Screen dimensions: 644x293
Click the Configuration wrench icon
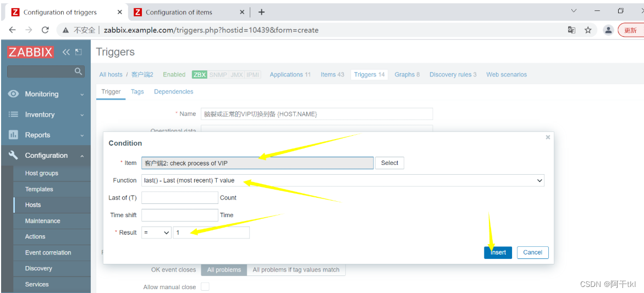pyautogui.click(x=14, y=155)
